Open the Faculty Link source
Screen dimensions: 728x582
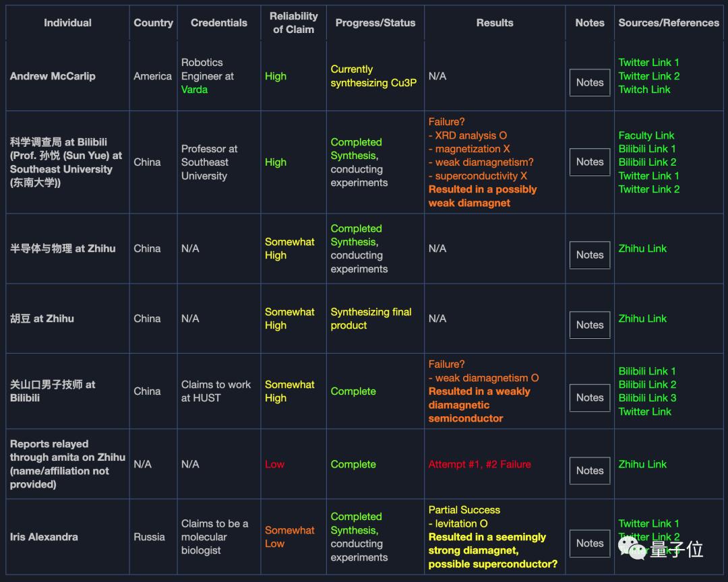point(646,135)
